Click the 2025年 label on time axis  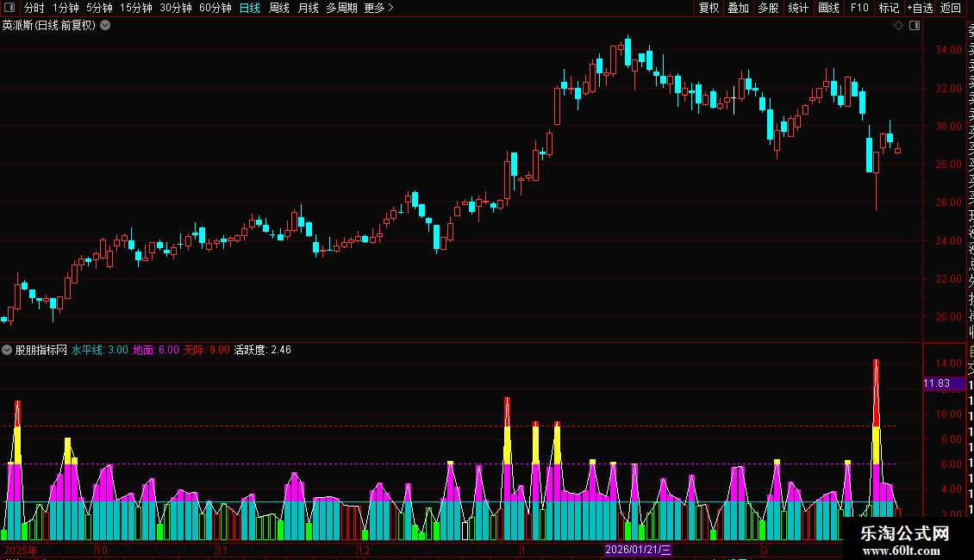click(x=21, y=550)
